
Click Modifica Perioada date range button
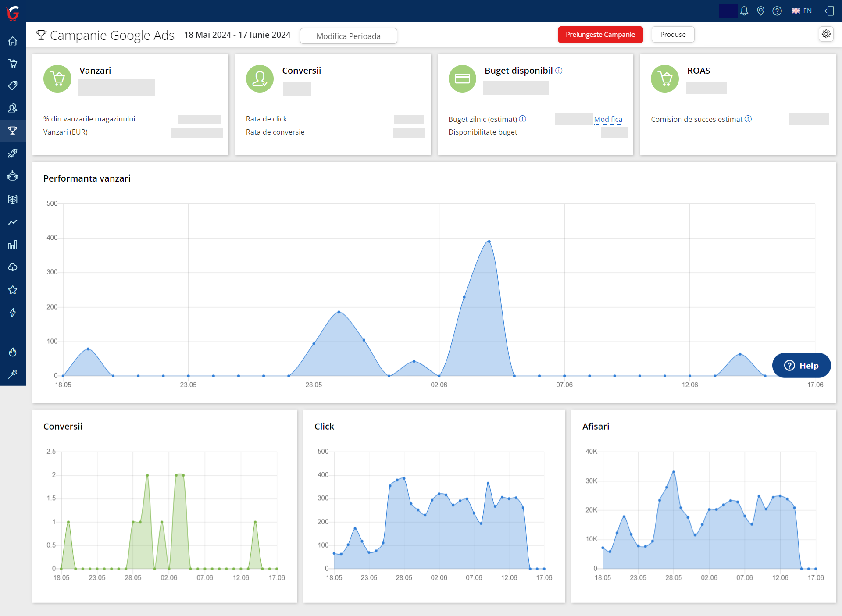[348, 36]
